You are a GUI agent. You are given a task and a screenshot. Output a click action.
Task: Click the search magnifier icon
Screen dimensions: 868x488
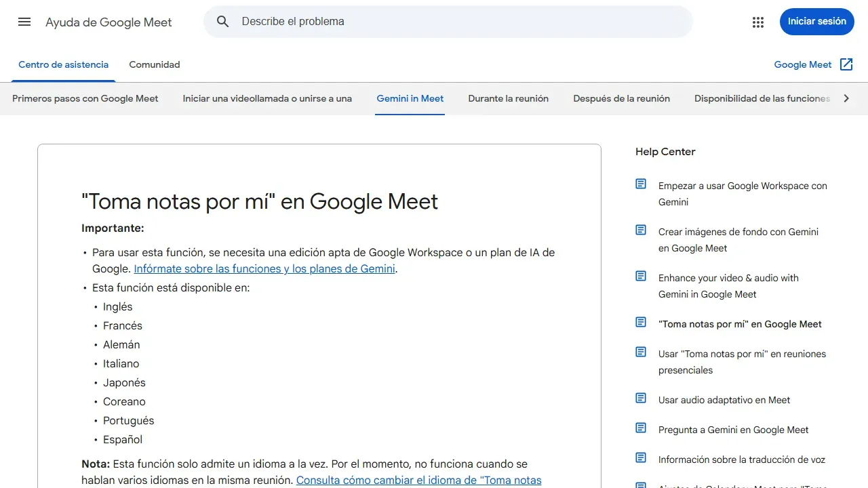[x=223, y=22]
